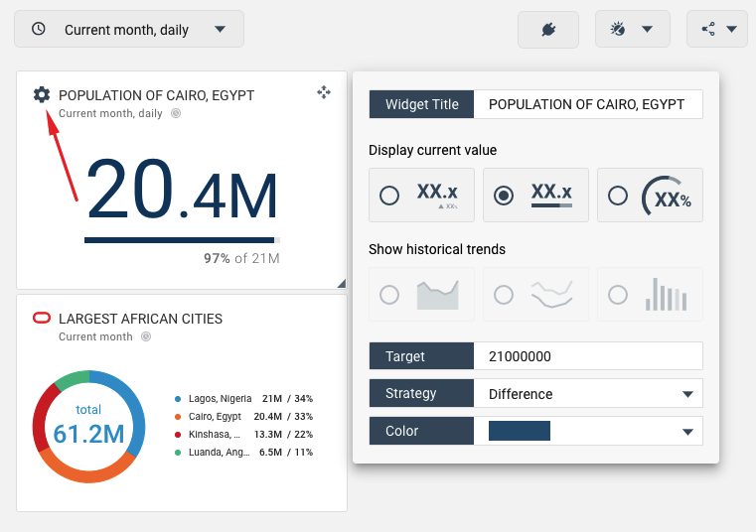The image size is (756, 532).
Task: Open the share dropdown button
Action: tap(717, 30)
